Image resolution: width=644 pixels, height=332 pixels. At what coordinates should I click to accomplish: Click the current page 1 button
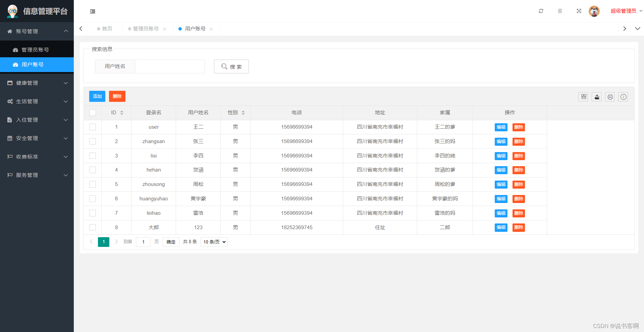click(x=104, y=242)
